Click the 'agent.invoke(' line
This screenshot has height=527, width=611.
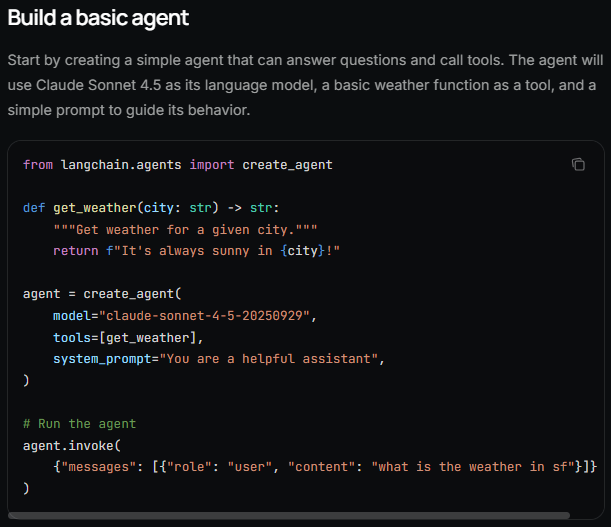tap(72, 446)
